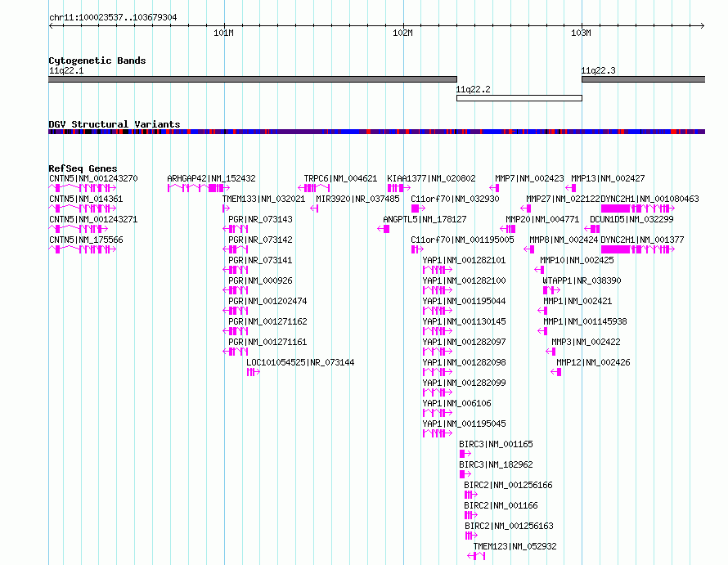Select the MMP1|NM_001145938 transcript label
This screenshot has height=565, width=728.
(585, 321)
